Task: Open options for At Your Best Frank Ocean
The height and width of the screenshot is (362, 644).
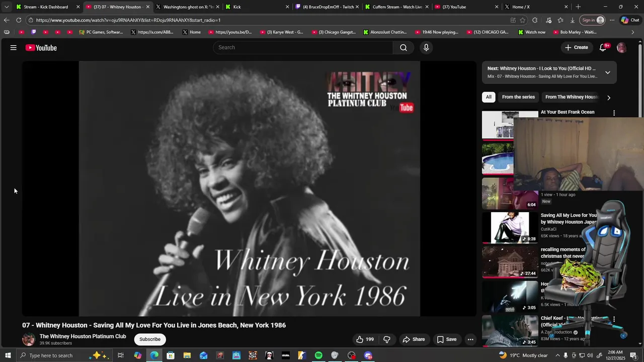Action: [614, 113]
